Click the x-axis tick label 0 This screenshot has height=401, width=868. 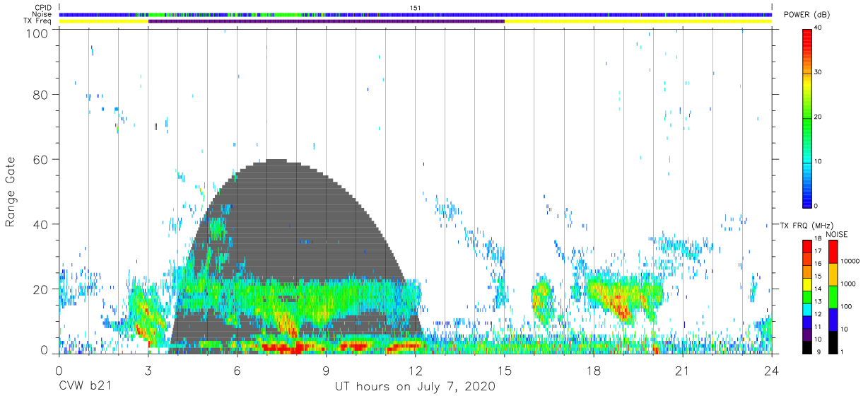tap(59, 371)
